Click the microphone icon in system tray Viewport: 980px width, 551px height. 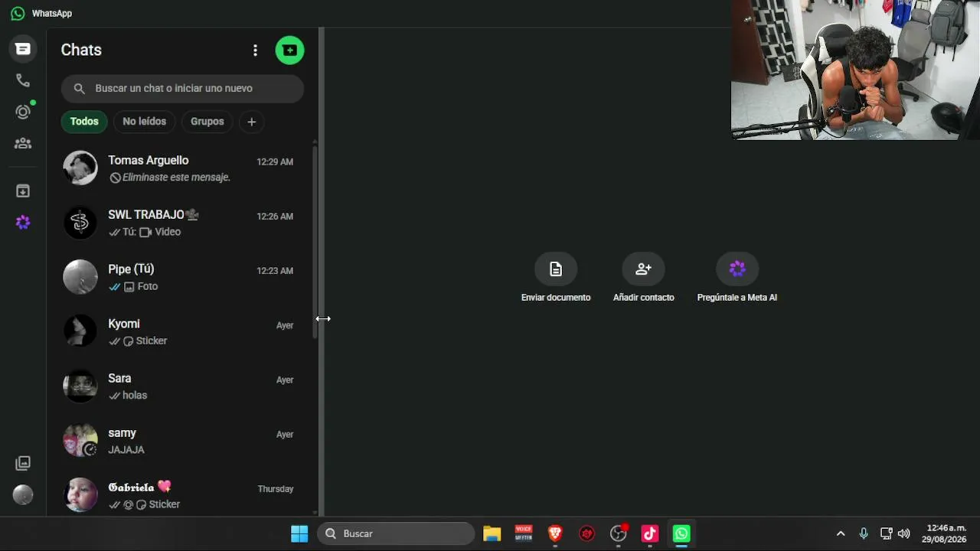click(x=864, y=533)
